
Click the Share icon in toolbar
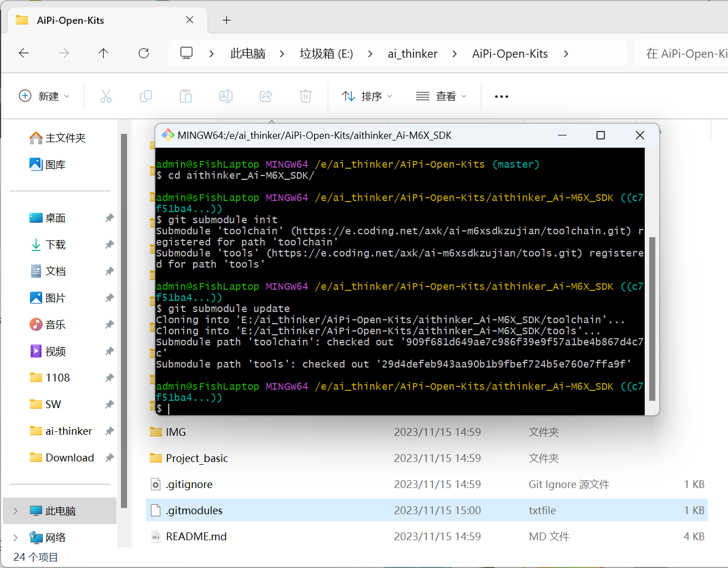[266, 96]
